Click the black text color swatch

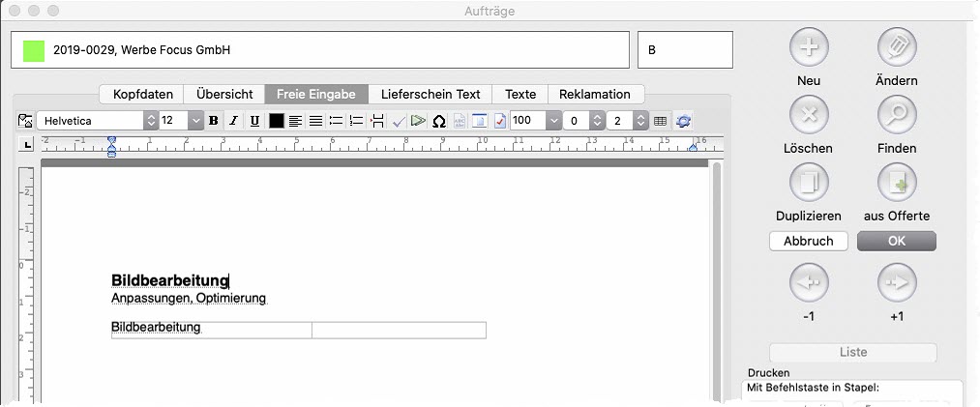coord(277,121)
